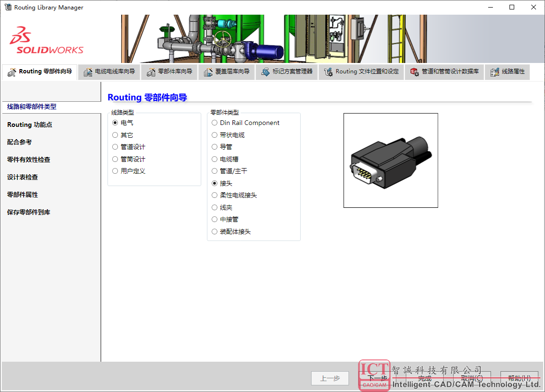This screenshot has height=392, width=545.
Task: Open 管道和管筒设计数据库 tab
Action: point(444,72)
